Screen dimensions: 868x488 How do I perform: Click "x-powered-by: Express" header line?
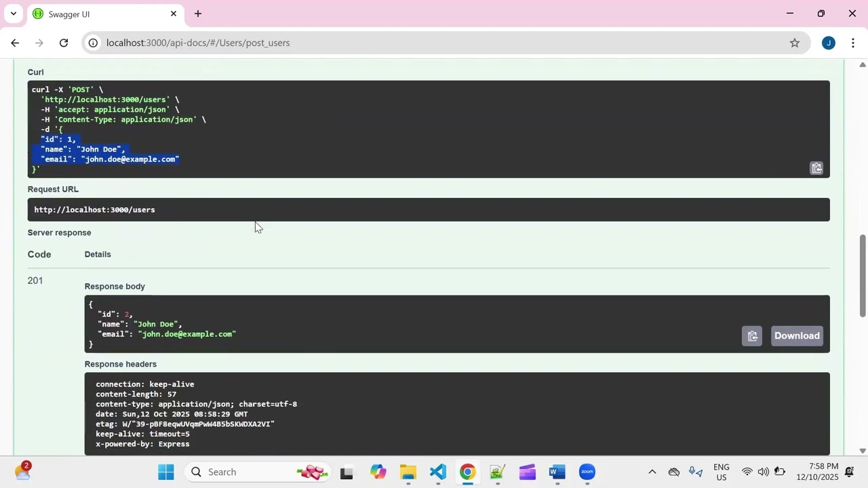coord(142,444)
